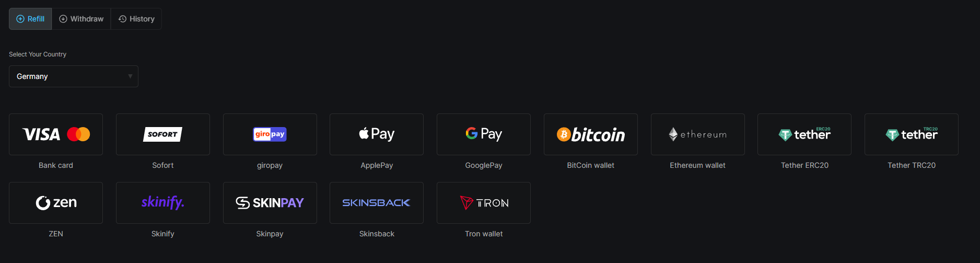Pick the skinify payment tile
Image resolution: width=980 pixels, height=263 pixels.
pos(163,203)
